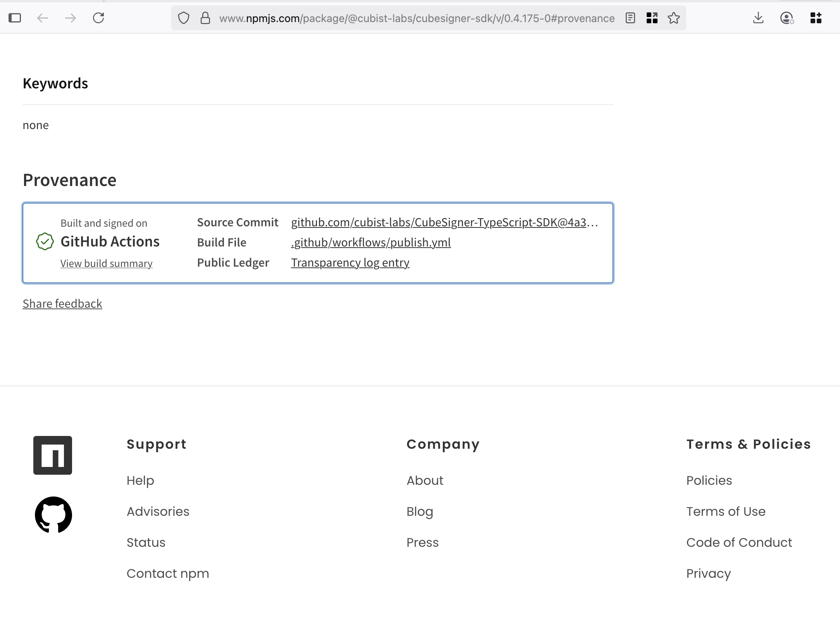Open the account profile icon
The width and height of the screenshot is (840, 627).
[787, 18]
